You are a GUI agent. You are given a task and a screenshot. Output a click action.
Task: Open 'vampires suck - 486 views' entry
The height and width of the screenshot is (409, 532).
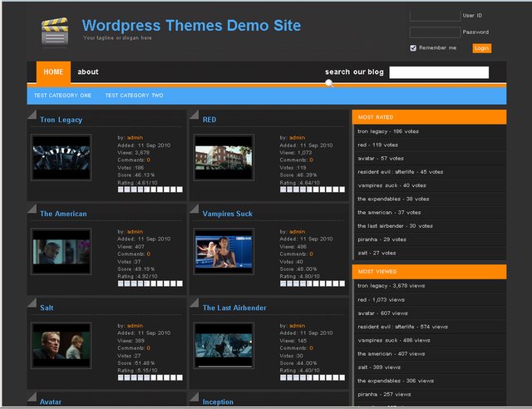click(394, 341)
